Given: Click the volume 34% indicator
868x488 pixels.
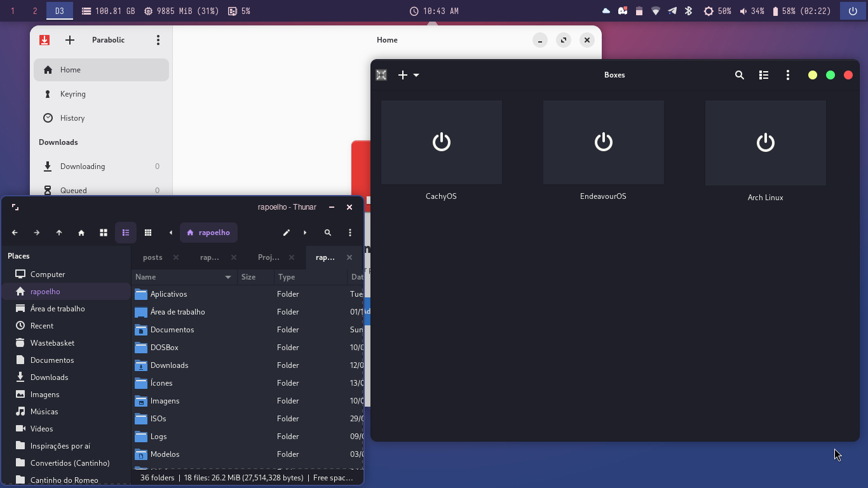Looking at the screenshot, I should pos(752,11).
